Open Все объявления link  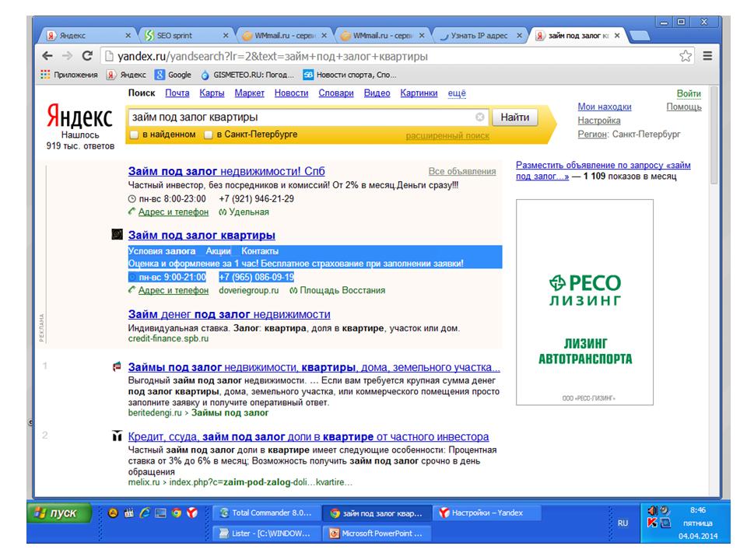point(462,171)
